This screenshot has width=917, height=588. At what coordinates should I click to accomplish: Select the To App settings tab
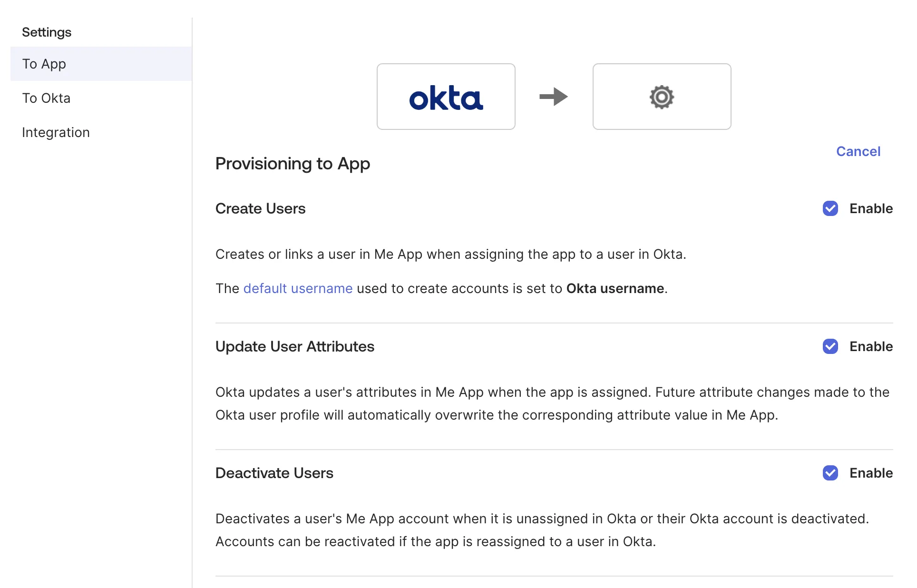coord(101,64)
